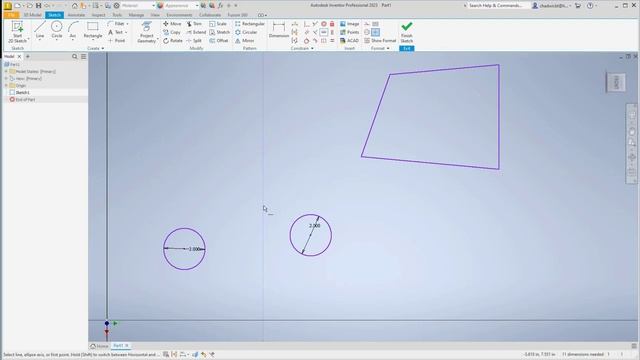Click Insert Points
The width and height of the screenshot is (640, 360).
[x=350, y=32]
